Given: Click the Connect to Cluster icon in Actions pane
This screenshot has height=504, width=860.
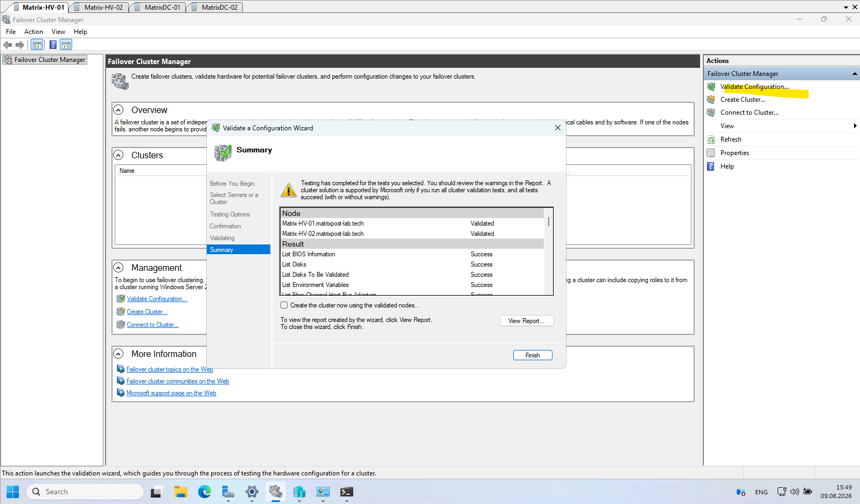Looking at the screenshot, I should 711,113.
